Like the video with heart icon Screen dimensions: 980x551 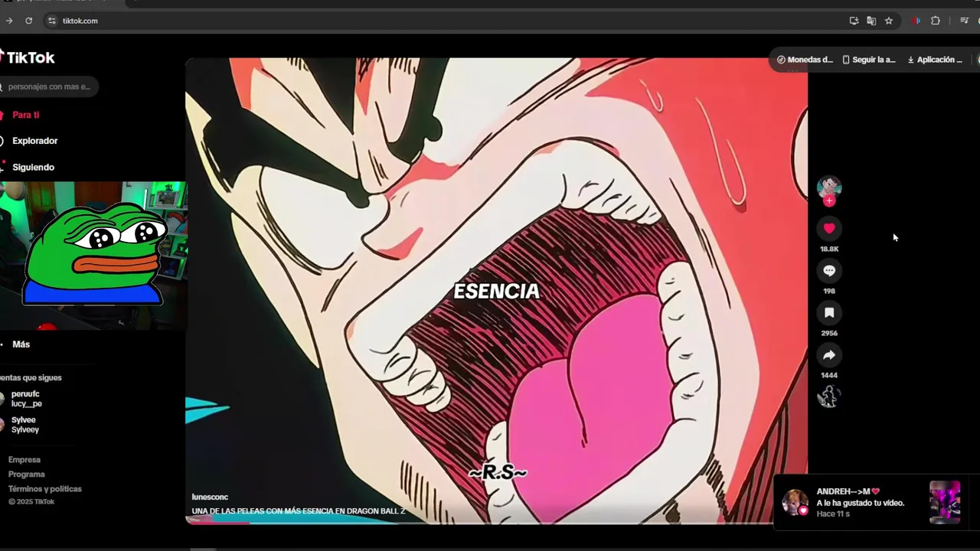click(829, 228)
